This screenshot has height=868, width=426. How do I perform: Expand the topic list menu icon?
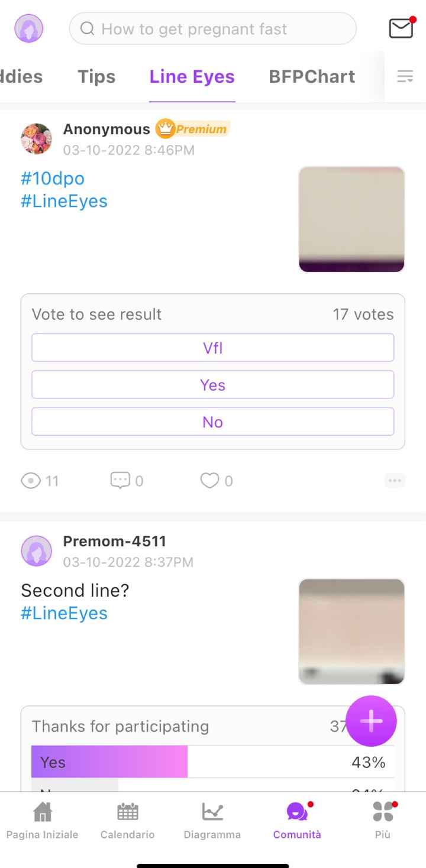tap(405, 76)
